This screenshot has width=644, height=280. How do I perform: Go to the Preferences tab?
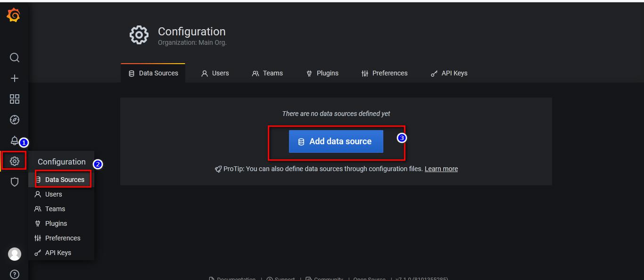[384, 73]
